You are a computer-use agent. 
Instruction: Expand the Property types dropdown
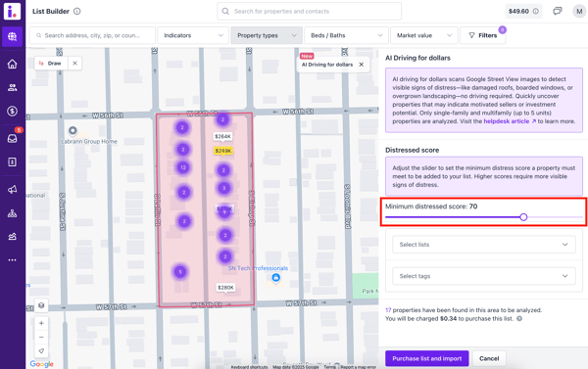coord(267,35)
